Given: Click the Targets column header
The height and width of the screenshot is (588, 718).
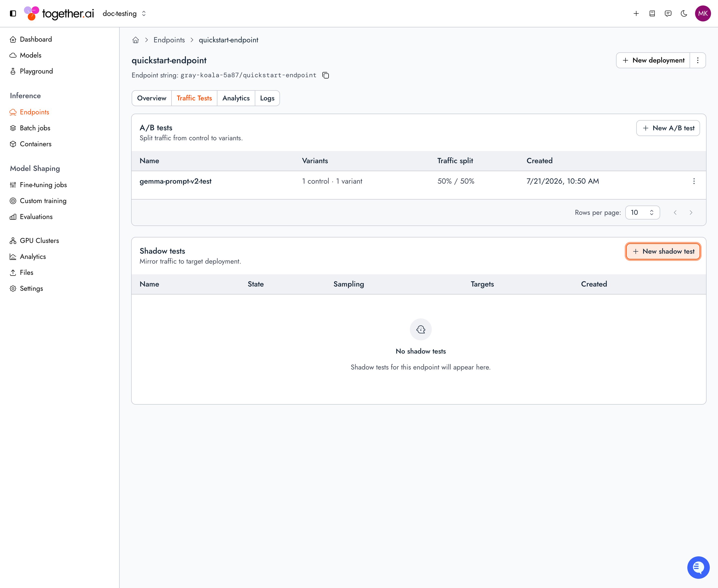Looking at the screenshot, I should [x=482, y=284].
